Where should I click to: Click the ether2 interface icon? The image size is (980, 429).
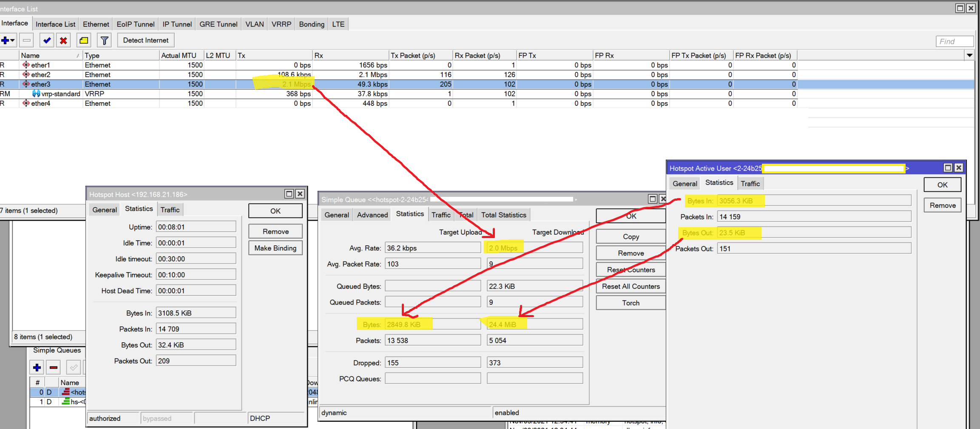coord(26,74)
